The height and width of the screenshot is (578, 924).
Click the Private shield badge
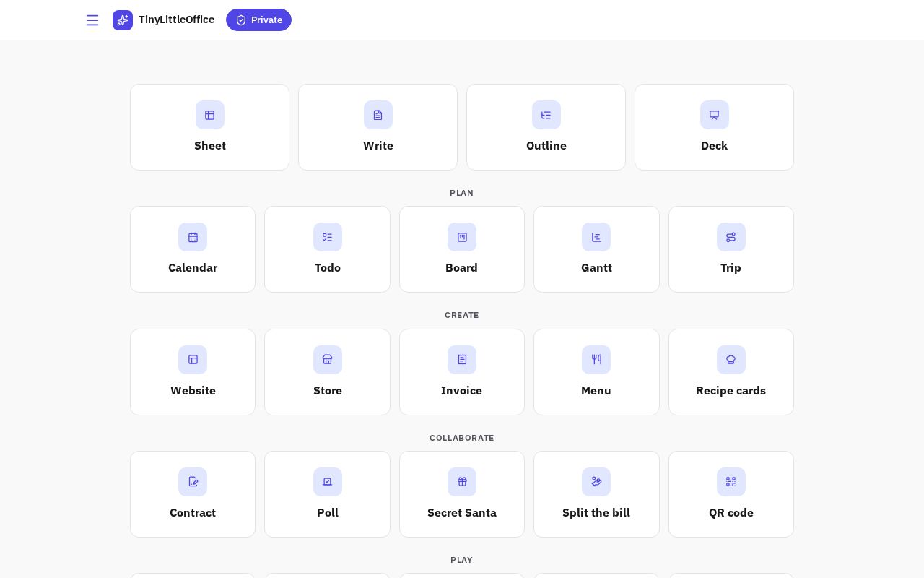tap(258, 20)
